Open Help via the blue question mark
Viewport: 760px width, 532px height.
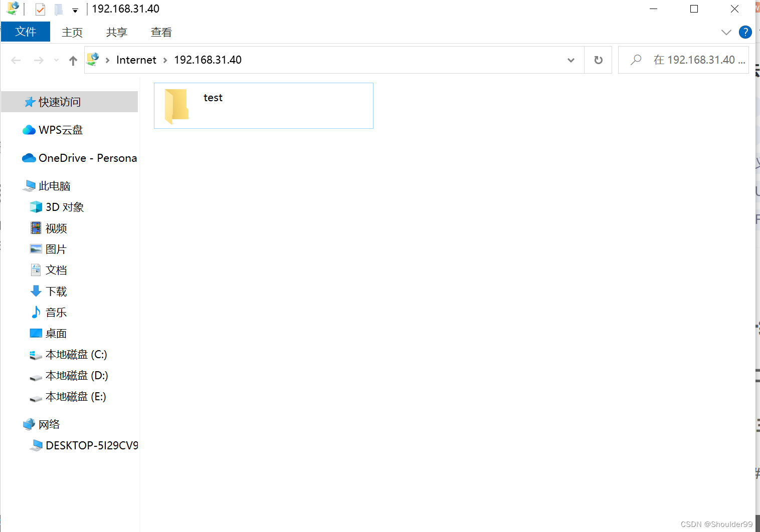click(745, 32)
